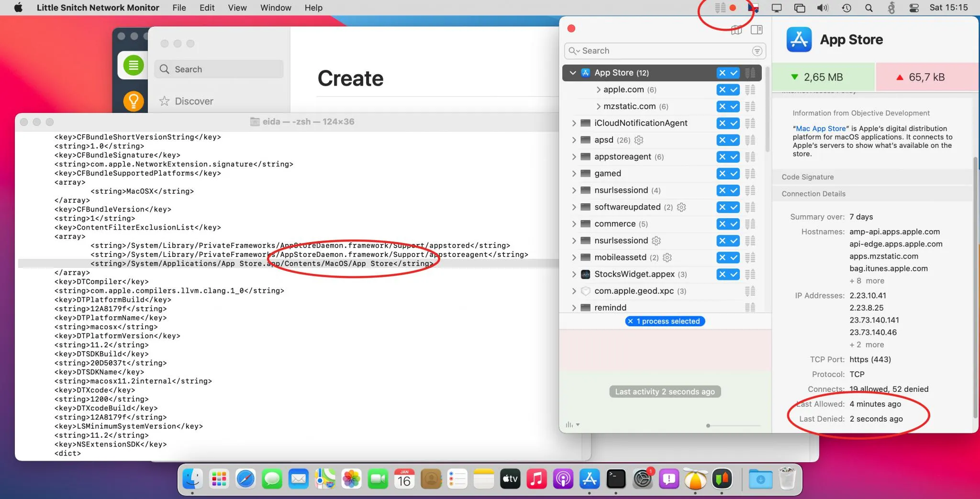
Task: Deny connections for mzstatic.com
Action: coord(722,106)
